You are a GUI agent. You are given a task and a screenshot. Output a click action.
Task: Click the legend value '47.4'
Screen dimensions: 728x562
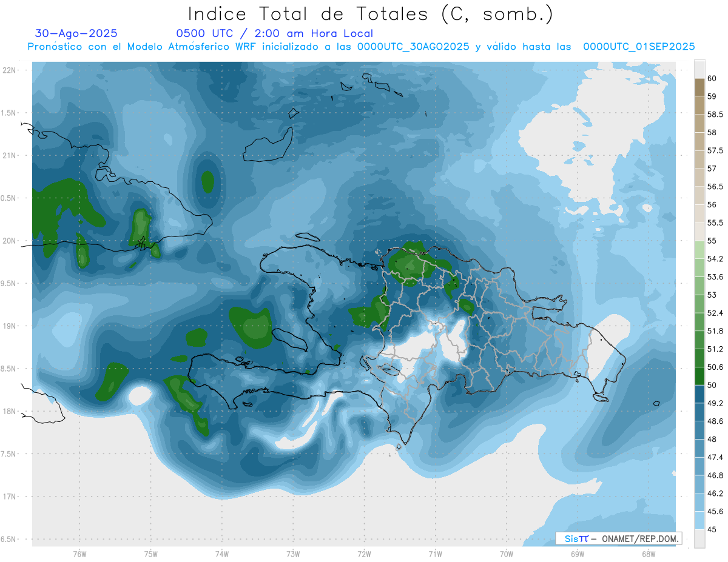[715, 457]
